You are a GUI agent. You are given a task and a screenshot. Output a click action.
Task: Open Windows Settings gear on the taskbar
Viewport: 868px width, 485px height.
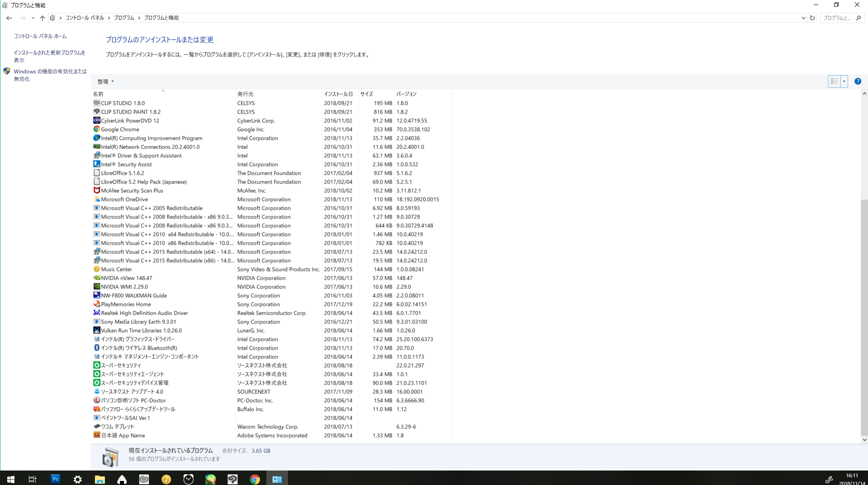[77, 479]
